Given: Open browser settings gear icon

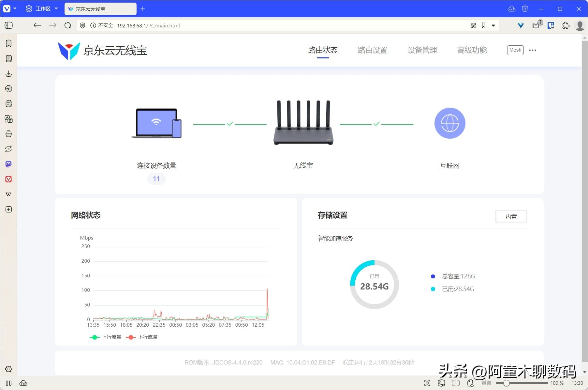Looking at the screenshot, I should tap(9, 369).
